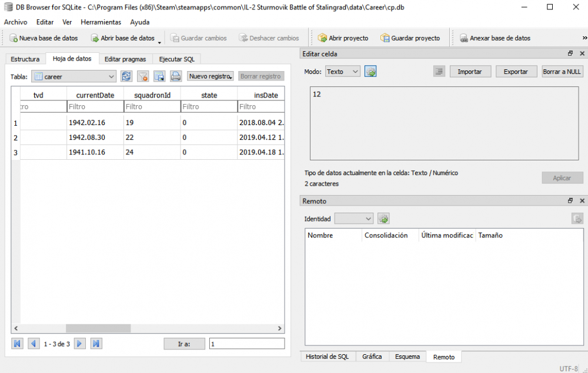Click the save table view icon
Viewport: 588px width, 373px height.
coord(159,76)
